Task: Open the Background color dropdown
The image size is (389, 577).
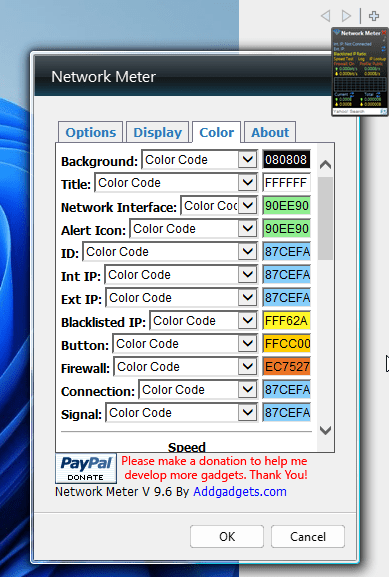Action: tap(199, 160)
